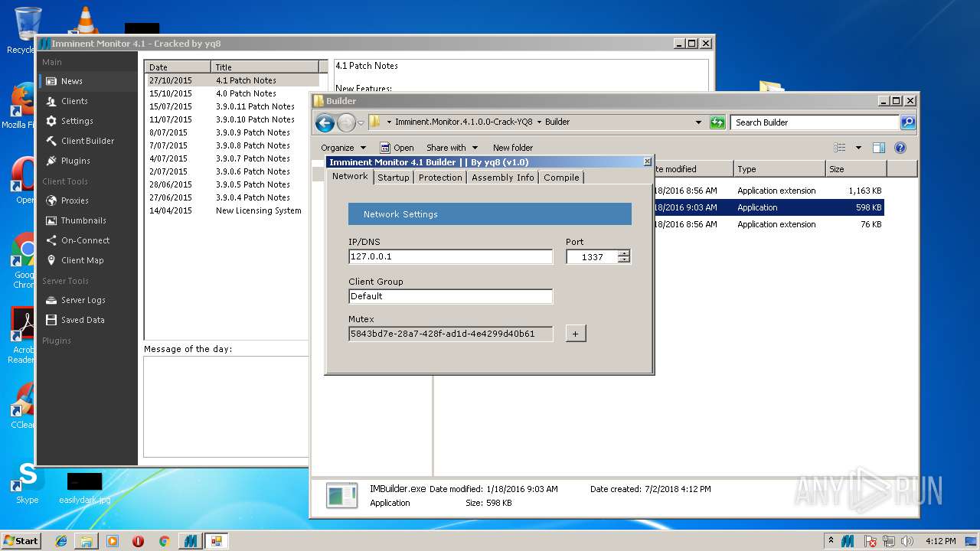Screen dimensions: 980x551
Task: Open the view options dropdown arrow
Action: point(858,148)
